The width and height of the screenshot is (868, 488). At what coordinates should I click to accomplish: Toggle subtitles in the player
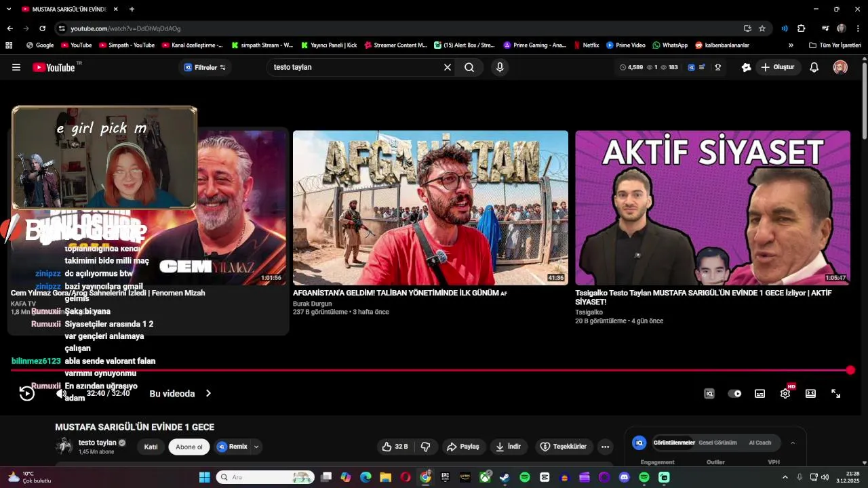(760, 393)
